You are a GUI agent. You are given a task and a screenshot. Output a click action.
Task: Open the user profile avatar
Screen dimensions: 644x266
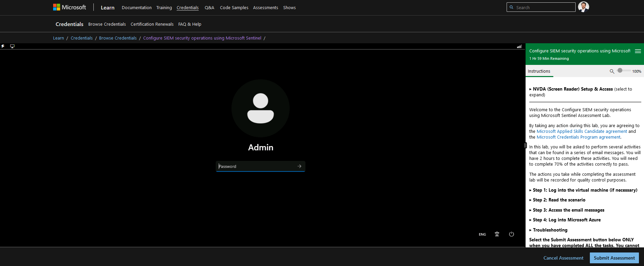point(583,7)
